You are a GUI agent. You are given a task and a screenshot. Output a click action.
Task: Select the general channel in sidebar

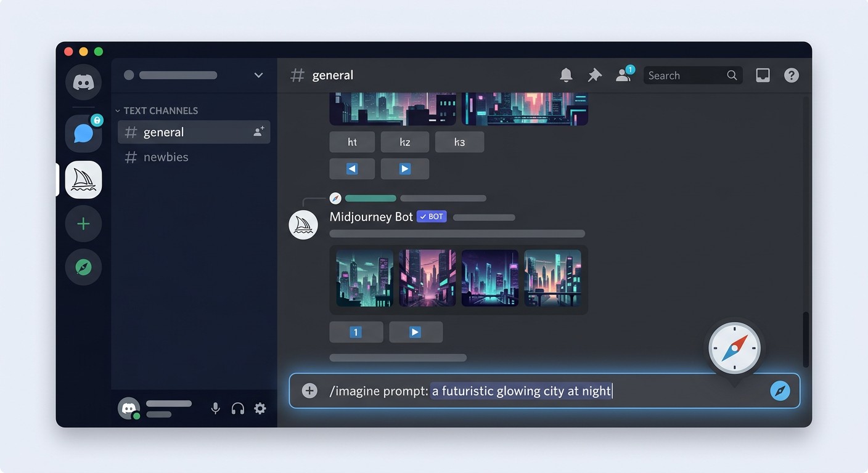point(194,132)
